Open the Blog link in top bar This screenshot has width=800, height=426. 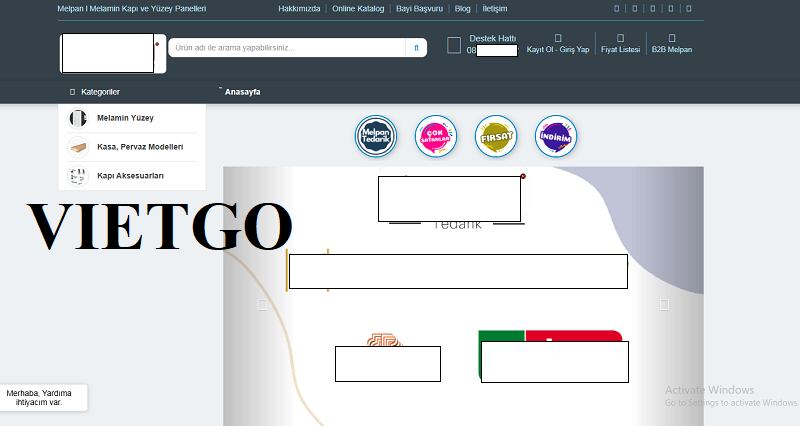pyautogui.click(x=462, y=9)
